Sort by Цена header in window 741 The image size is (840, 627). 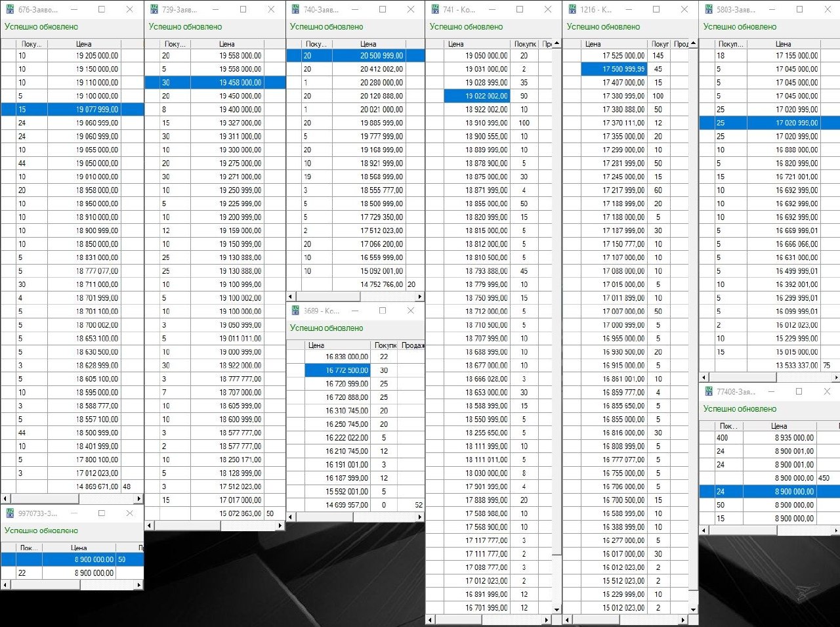click(x=455, y=44)
